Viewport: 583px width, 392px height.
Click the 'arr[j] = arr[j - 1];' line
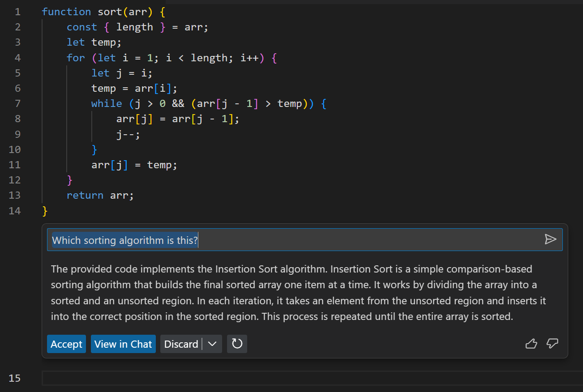(x=178, y=119)
